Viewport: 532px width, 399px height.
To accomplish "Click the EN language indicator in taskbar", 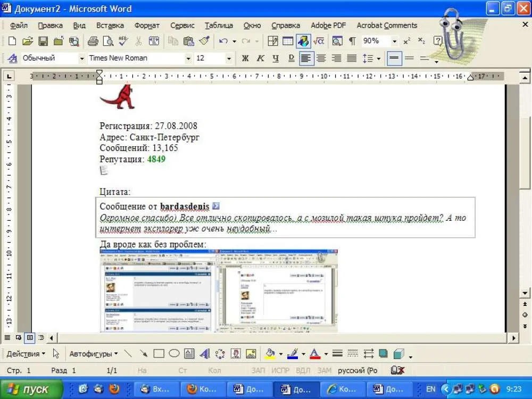I will click(x=430, y=389).
